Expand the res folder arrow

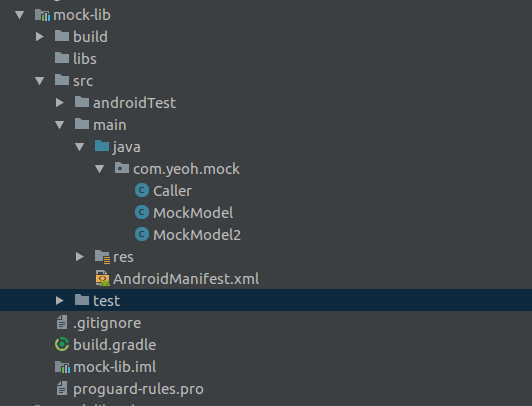pyautogui.click(x=80, y=257)
